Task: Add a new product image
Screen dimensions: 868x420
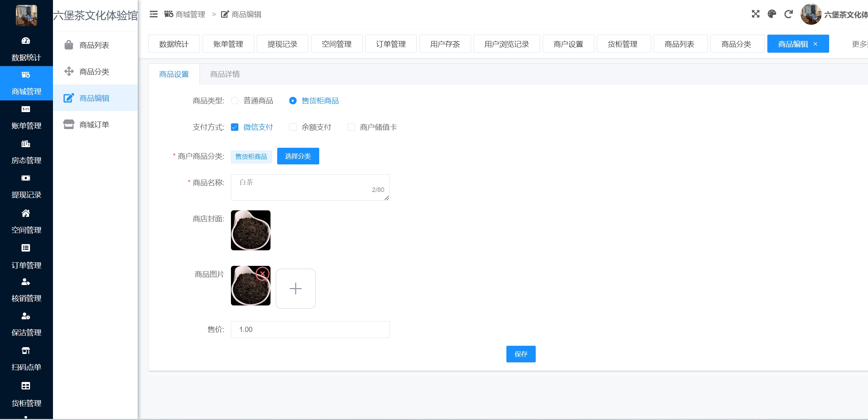Action: pos(296,288)
